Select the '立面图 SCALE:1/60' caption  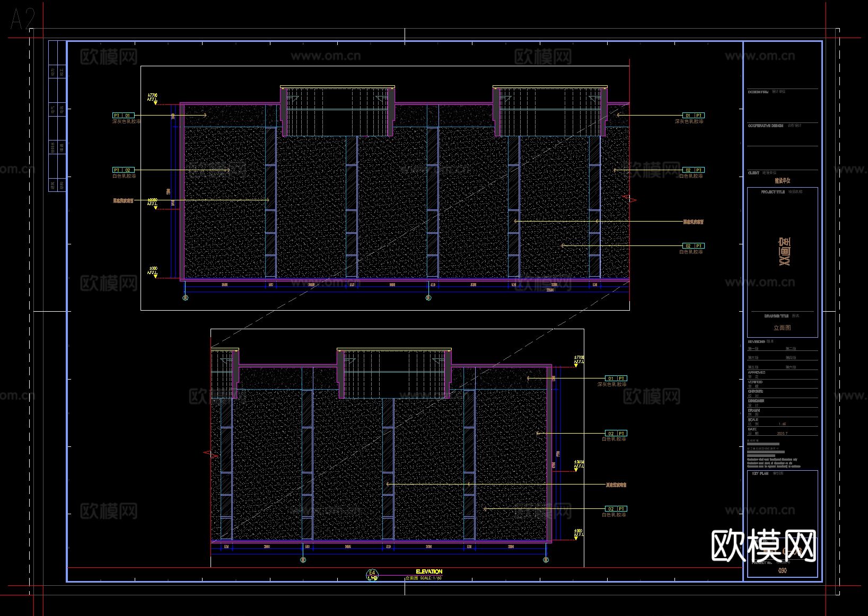(x=424, y=578)
